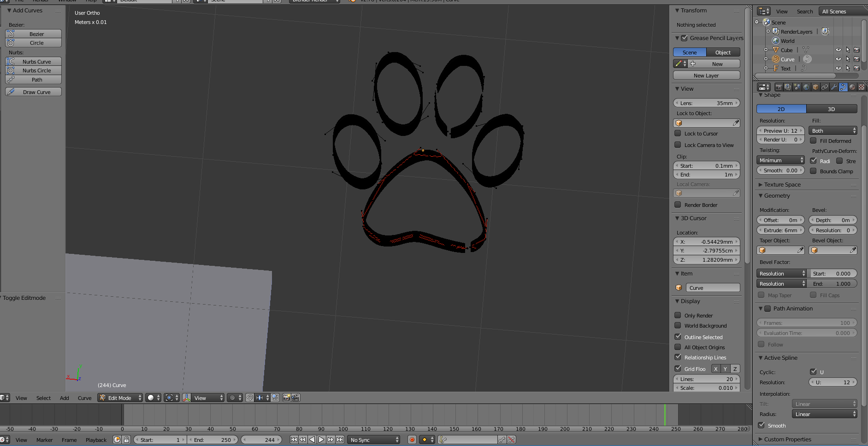Enable the Bounds Clamp checkbox

click(813, 171)
